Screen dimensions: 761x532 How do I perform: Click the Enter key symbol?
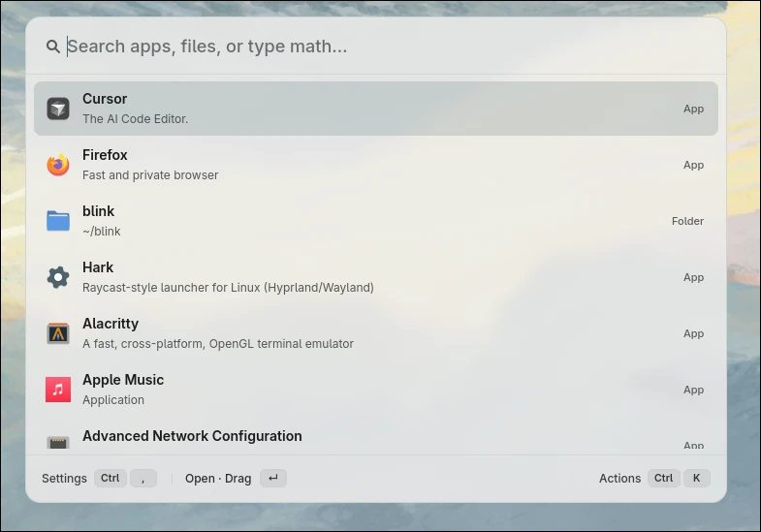click(x=273, y=478)
